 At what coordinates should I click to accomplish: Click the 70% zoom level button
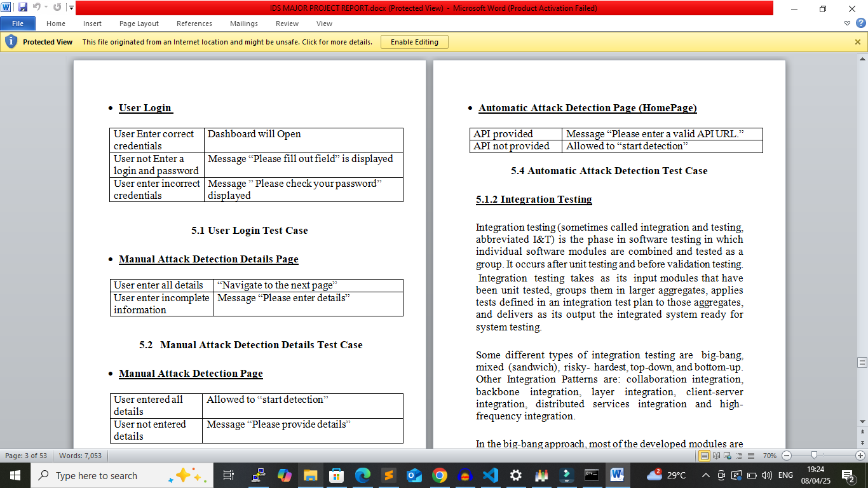pos(770,456)
